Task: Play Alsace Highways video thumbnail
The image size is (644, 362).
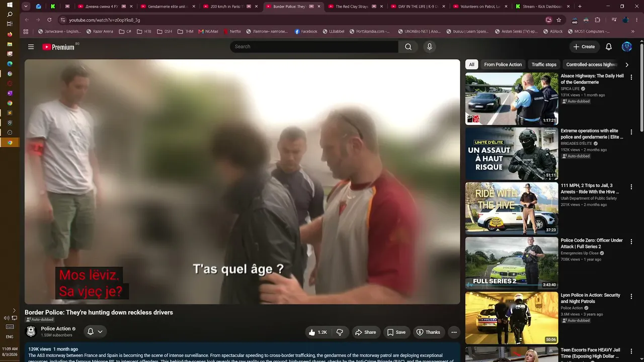Action: tap(512, 99)
